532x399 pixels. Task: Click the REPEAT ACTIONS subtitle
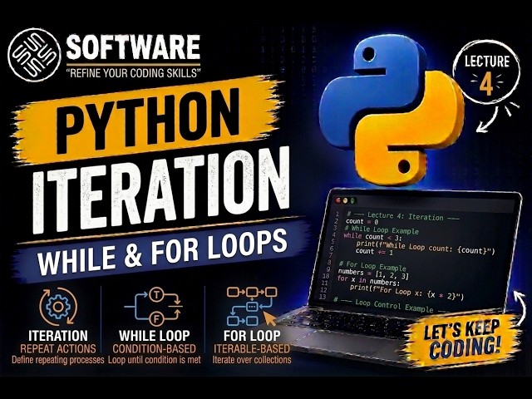point(58,349)
